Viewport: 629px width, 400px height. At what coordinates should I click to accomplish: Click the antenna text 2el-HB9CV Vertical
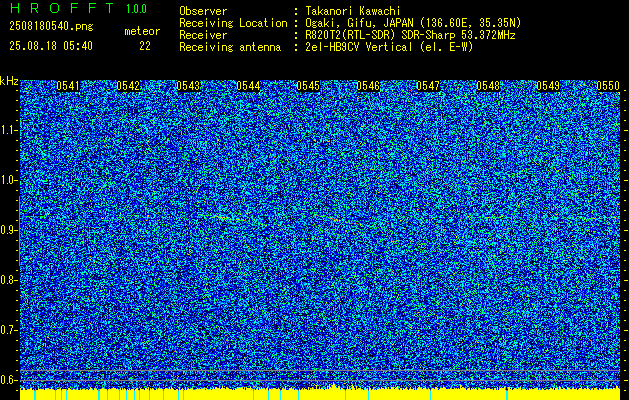point(358,47)
